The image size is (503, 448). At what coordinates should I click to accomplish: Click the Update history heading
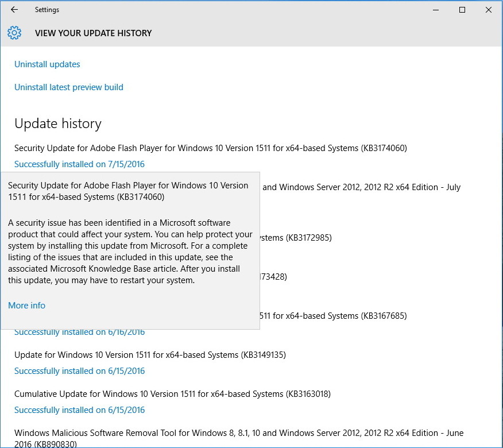coord(57,123)
